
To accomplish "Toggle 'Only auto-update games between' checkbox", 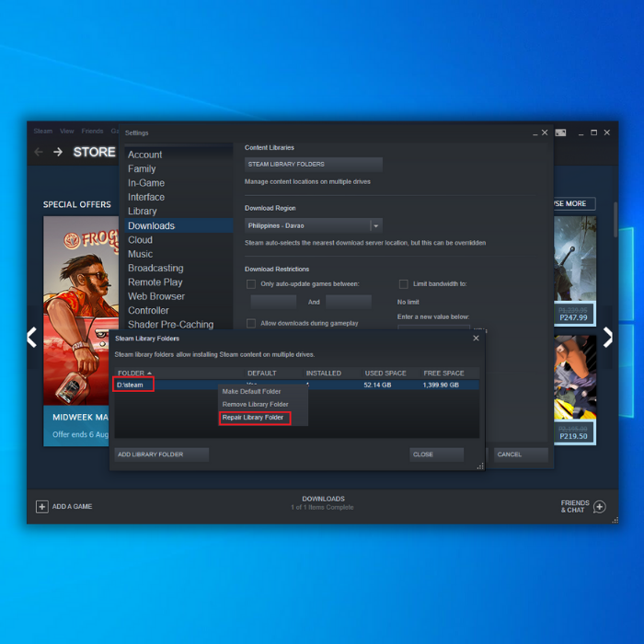I will click(x=251, y=283).
